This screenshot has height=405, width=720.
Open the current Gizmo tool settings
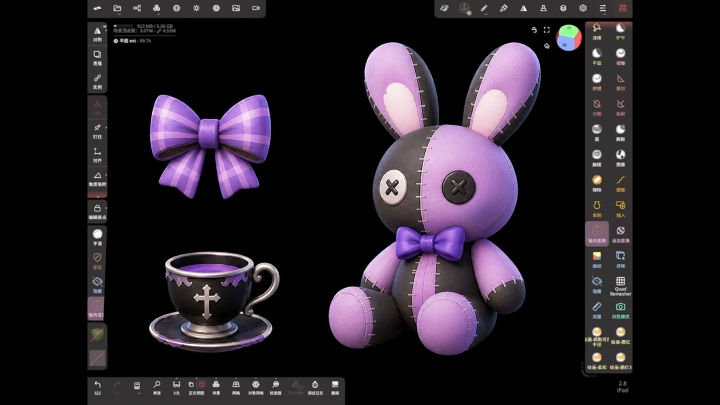464,8
